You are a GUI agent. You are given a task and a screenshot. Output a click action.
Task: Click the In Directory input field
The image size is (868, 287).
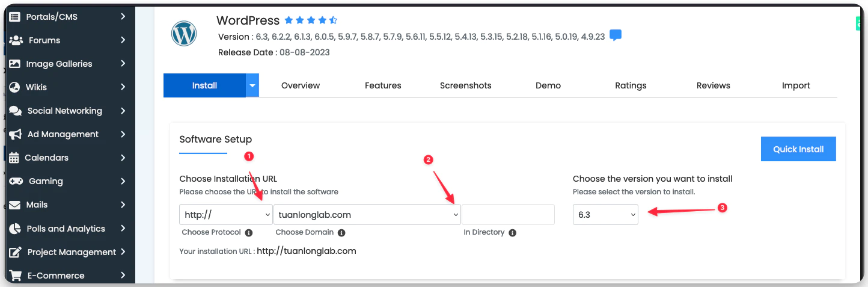pos(508,215)
